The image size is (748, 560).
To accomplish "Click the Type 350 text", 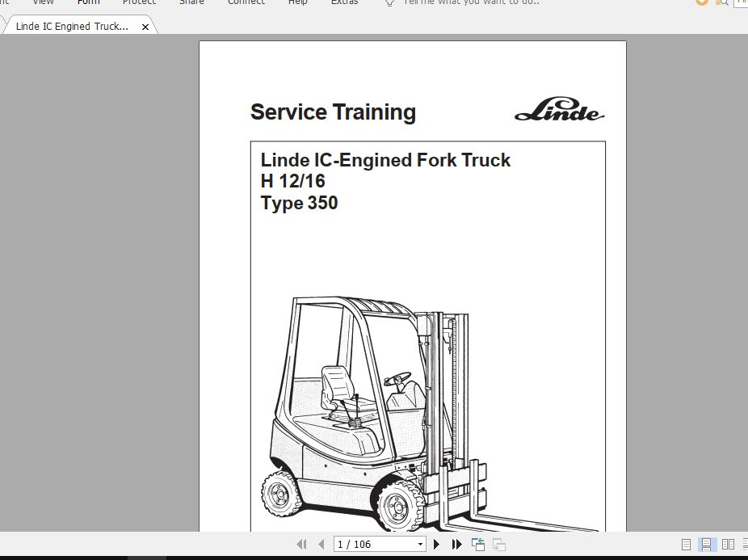I will (x=299, y=203).
